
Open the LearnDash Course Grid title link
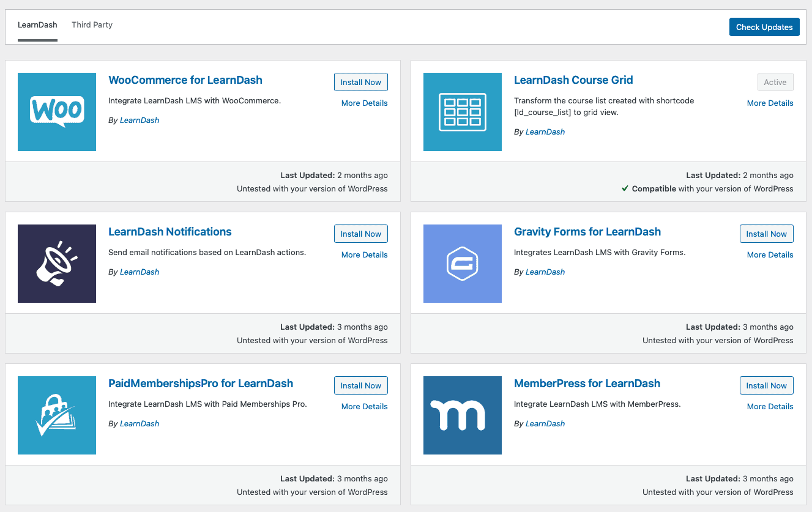tap(573, 80)
